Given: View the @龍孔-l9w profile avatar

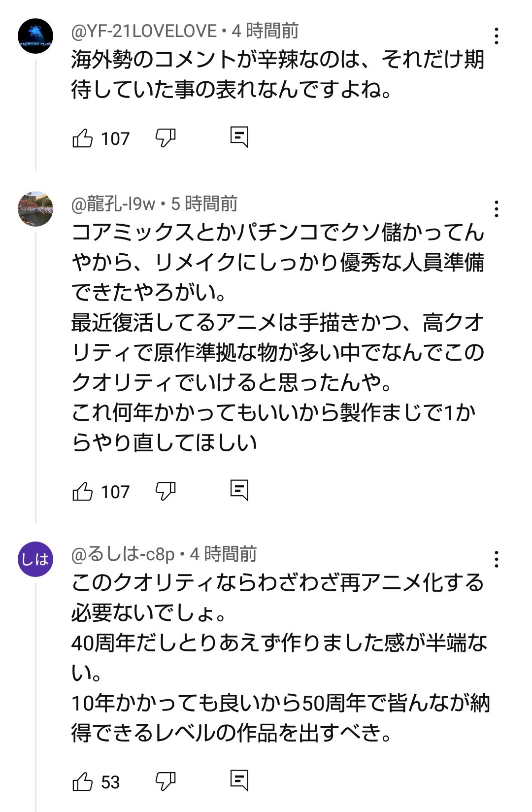Looking at the screenshot, I should click(x=35, y=209).
